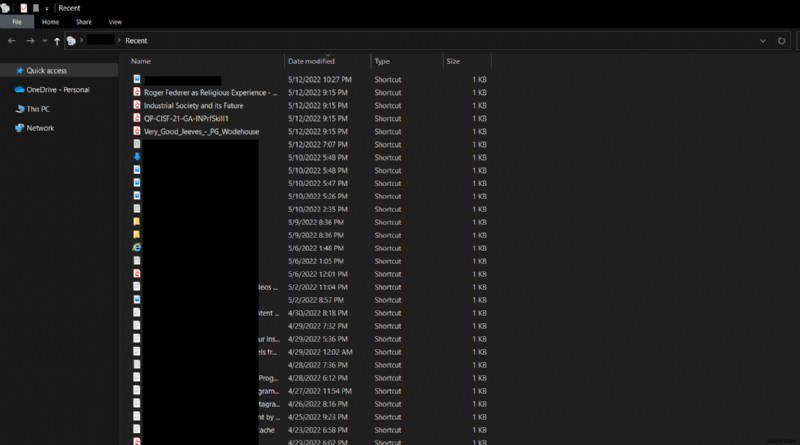Click the date 4/30/2022 8:18 PM
The width and height of the screenshot is (800, 445).
[317, 313]
